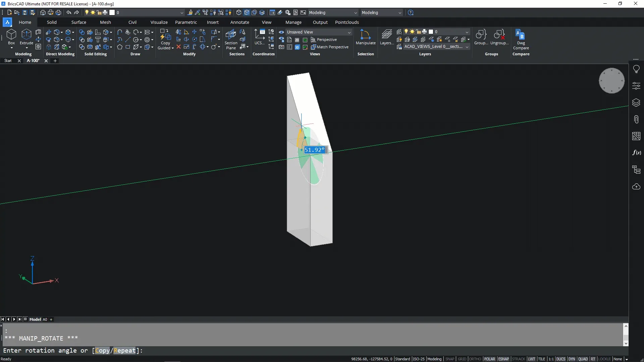Select the Box modeling tool

click(x=11, y=35)
